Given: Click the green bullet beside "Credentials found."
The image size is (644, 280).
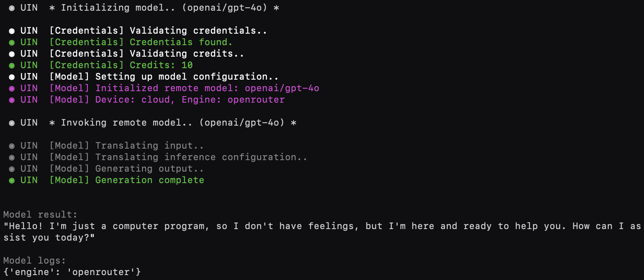Looking at the screenshot, I should (x=12, y=42).
